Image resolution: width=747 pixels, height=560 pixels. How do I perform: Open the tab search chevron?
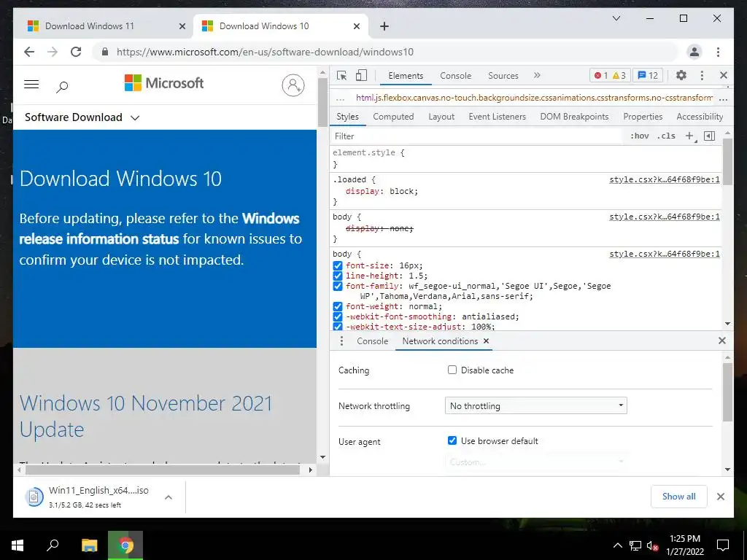(x=616, y=18)
